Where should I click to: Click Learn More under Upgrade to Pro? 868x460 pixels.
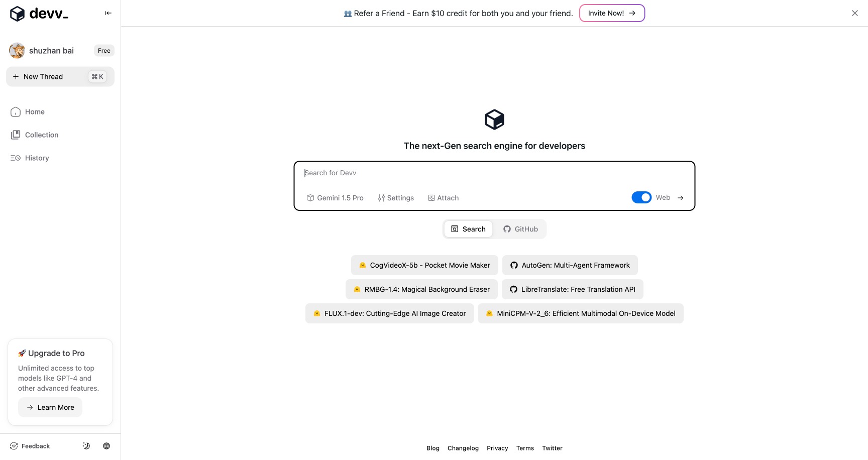(50, 407)
